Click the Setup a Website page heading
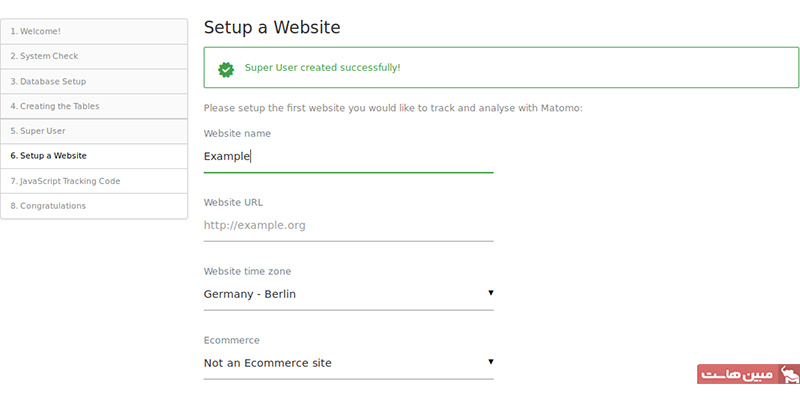 coord(271,27)
